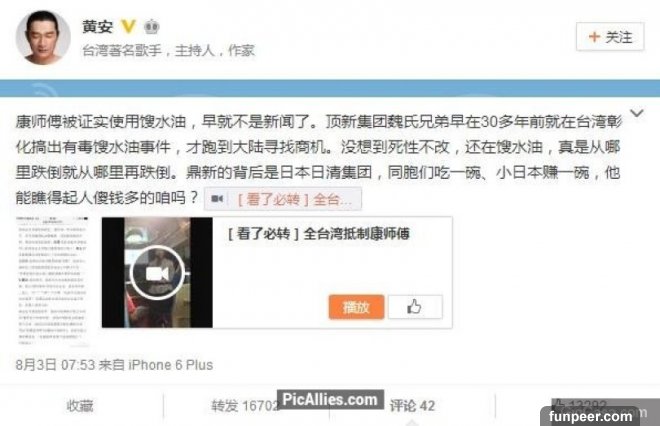Select the 转发 repost tab
This screenshot has height=426, width=660.
click(x=245, y=406)
